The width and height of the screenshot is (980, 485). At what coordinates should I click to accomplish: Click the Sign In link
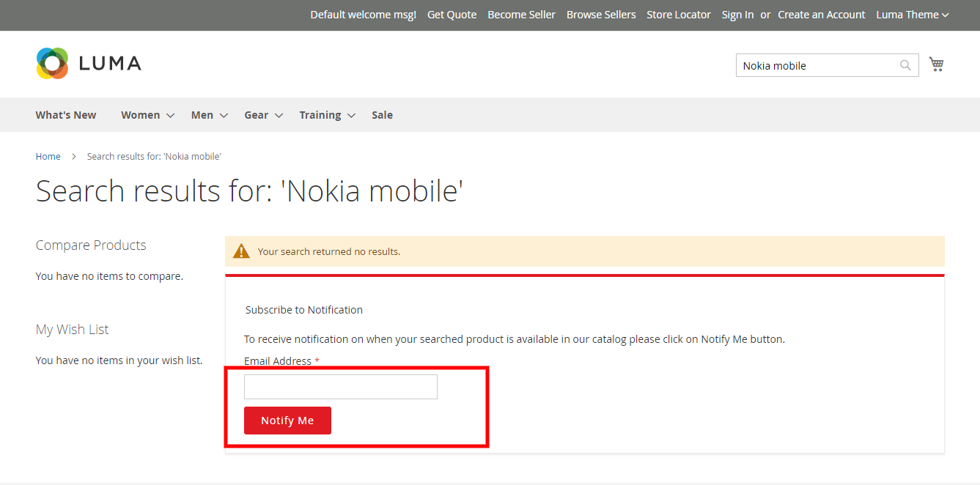737,15
